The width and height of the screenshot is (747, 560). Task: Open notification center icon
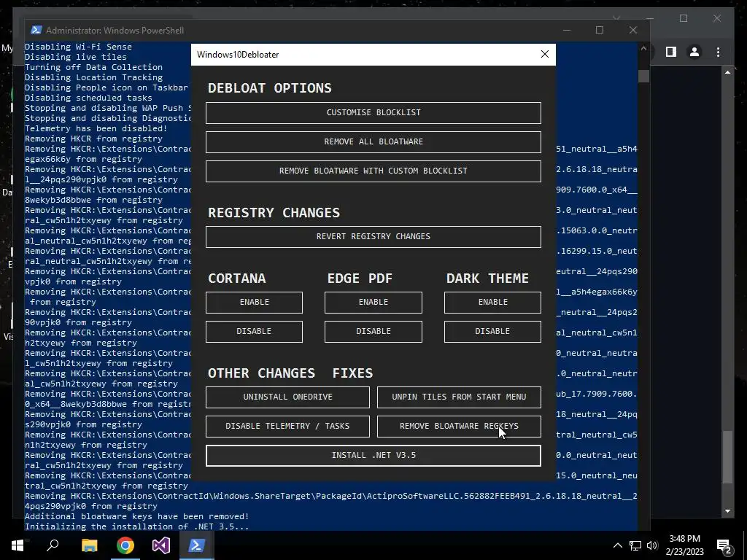click(x=724, y=546)
